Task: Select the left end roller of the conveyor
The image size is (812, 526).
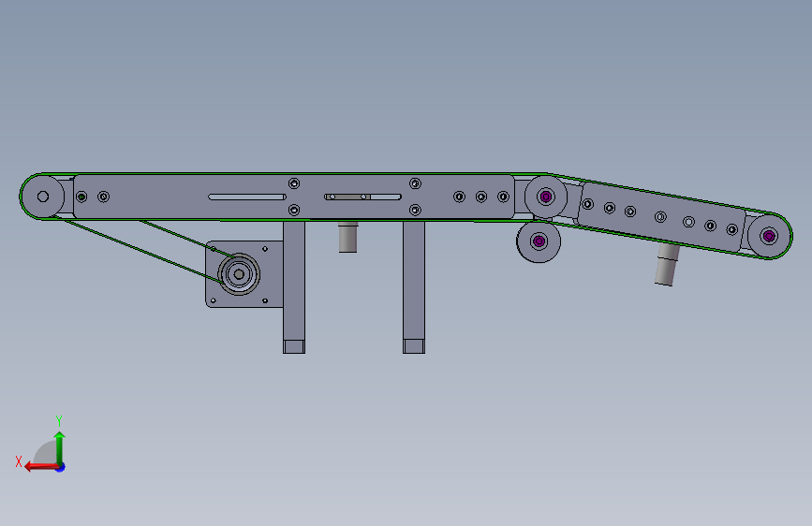Action: [43, 197]
